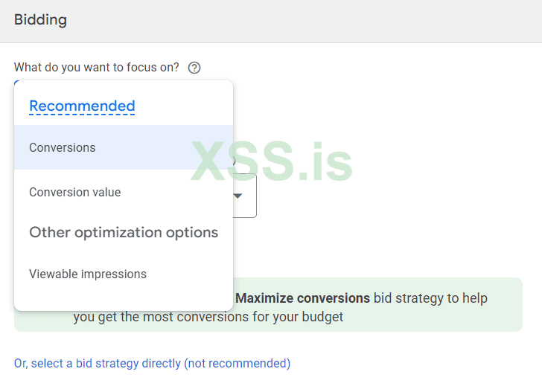Click the bold Maximize conversions text

(302, 298)
